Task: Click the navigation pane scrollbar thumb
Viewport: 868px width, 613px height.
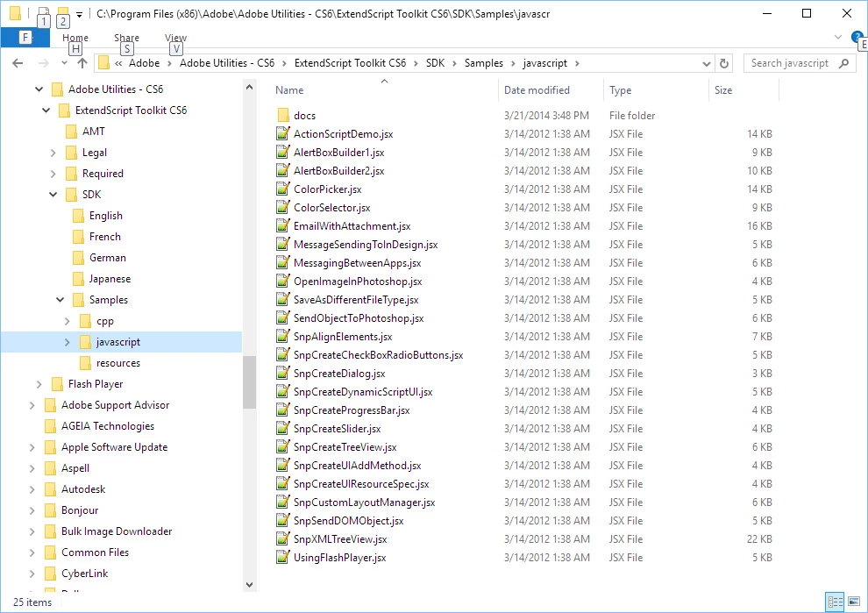Action: (x=249, y=381)
